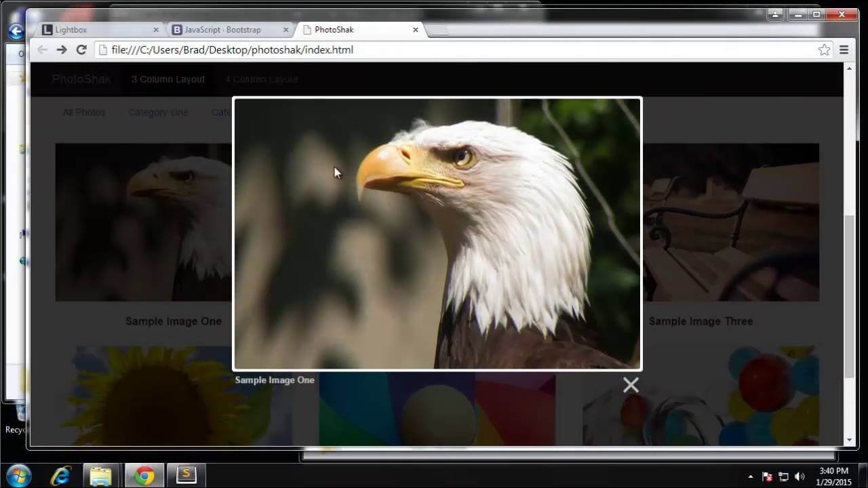
Task: Click the Chrome user profile button
Action: pyautogui.click(x=775, y=14)
